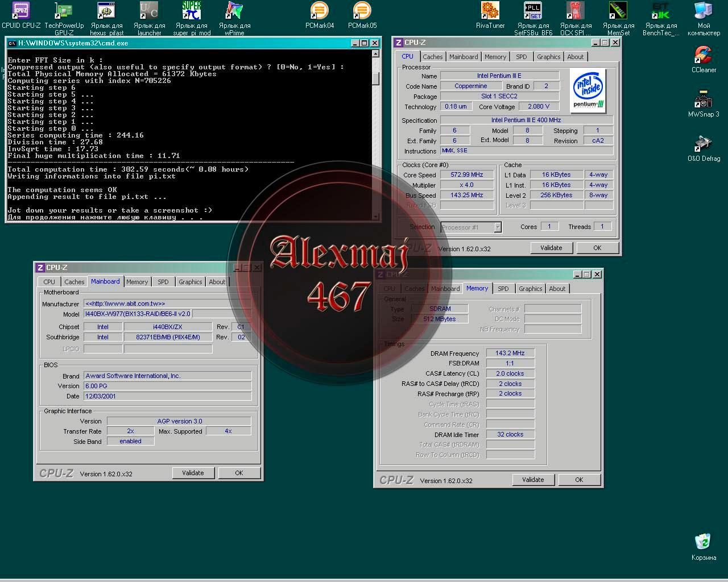The width and height of the screenshot is (728, 582).
Task: Click the Core Voltage 2.080 V value
Action: coord(539,106)
